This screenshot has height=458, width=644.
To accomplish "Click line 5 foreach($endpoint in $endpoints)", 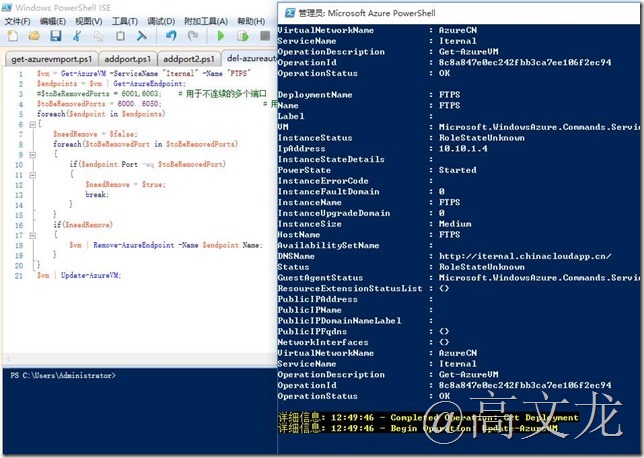I will [101, 114].
